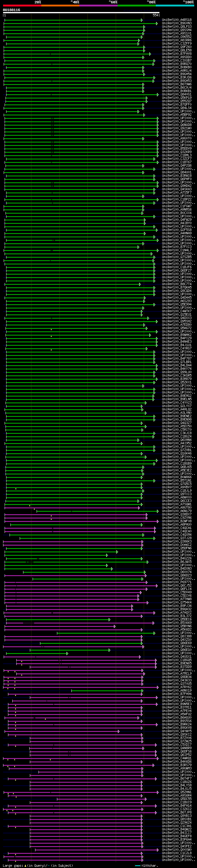
Task: Select the UniRef100_C3XUB7 label
Action: click(177, 61)
